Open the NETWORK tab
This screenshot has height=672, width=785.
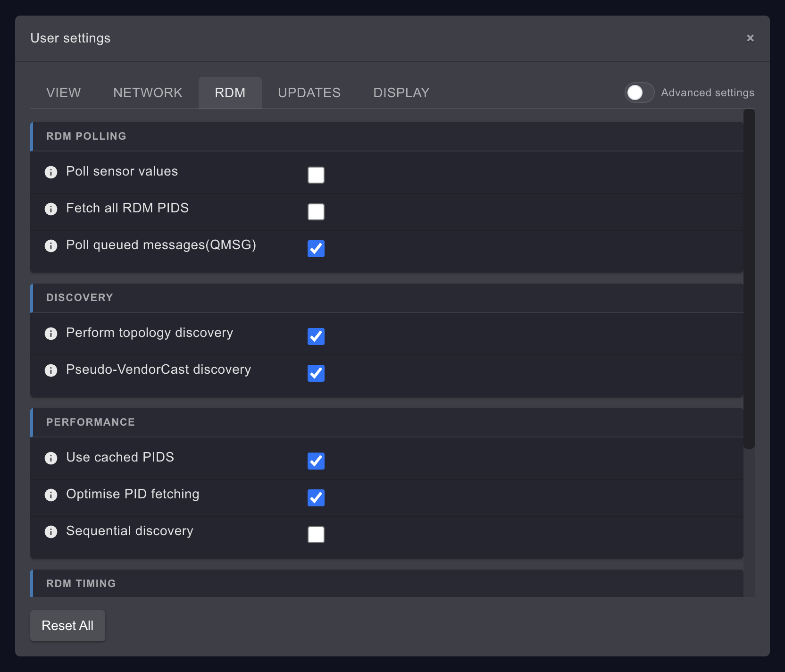pyautogui.click(x=148, y=93)
